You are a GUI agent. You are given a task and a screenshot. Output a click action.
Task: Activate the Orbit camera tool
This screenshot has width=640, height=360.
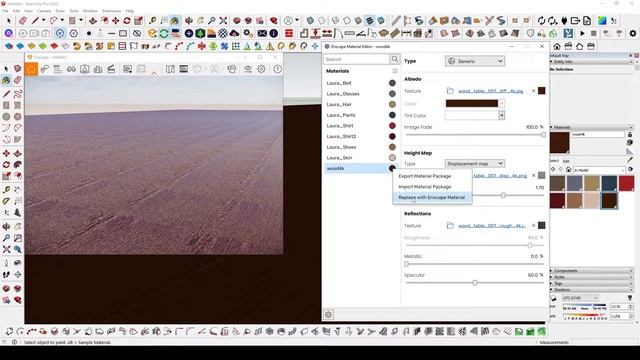pyautogui.click(x=189, y=20)
